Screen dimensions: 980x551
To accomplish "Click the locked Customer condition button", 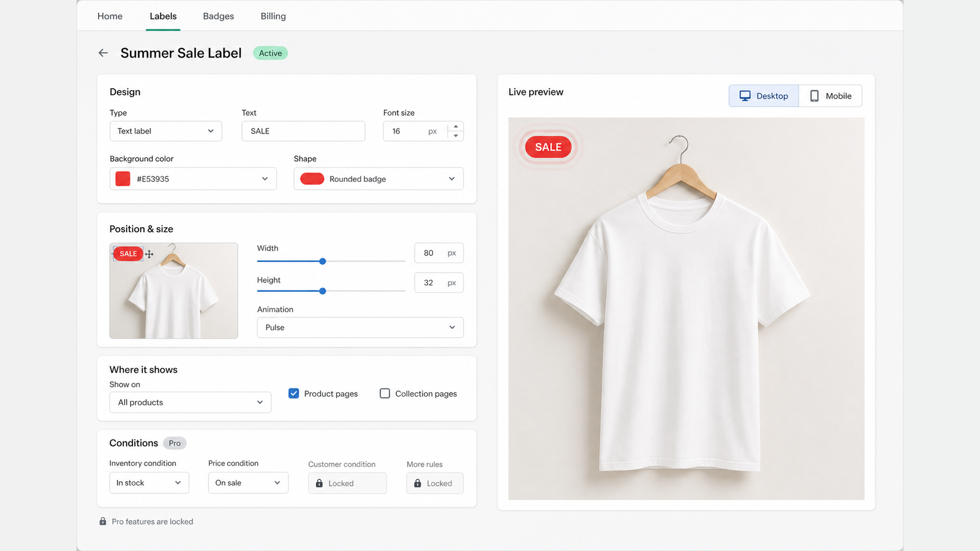I will [347, 483].
